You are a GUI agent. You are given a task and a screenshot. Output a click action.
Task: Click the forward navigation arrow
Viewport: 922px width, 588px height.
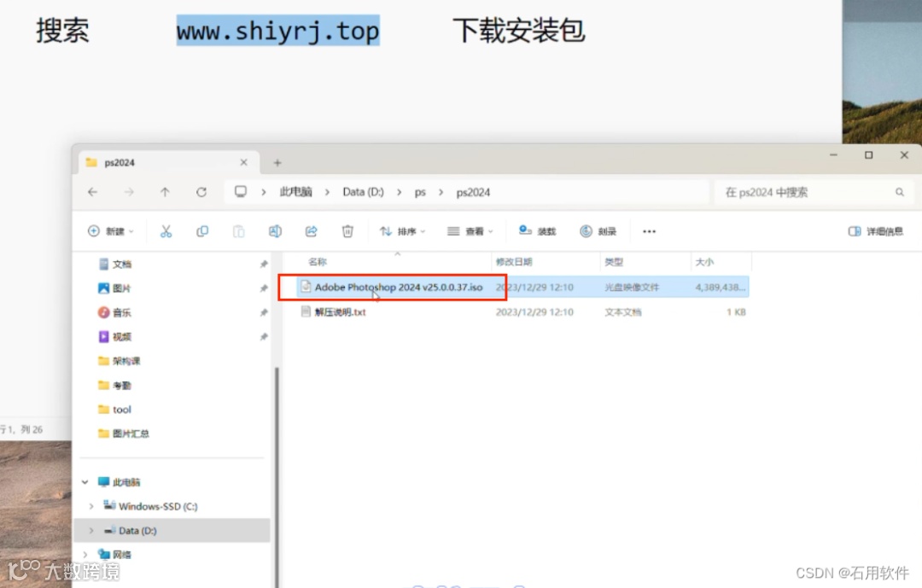(129, 192)
